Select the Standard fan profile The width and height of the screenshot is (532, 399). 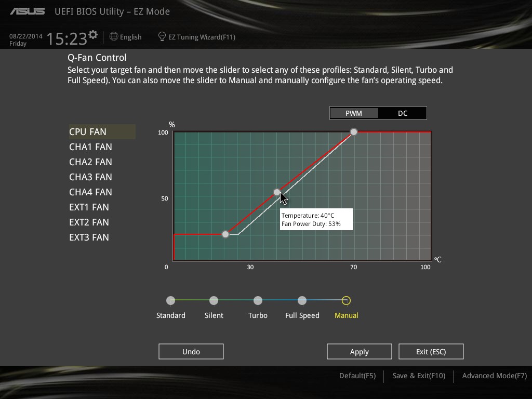(x=170, y=301)
